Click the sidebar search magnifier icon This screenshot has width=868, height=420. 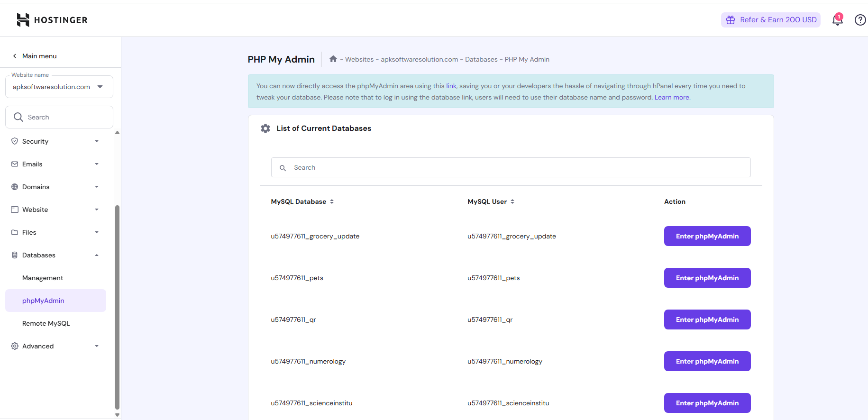coord(18,117)
